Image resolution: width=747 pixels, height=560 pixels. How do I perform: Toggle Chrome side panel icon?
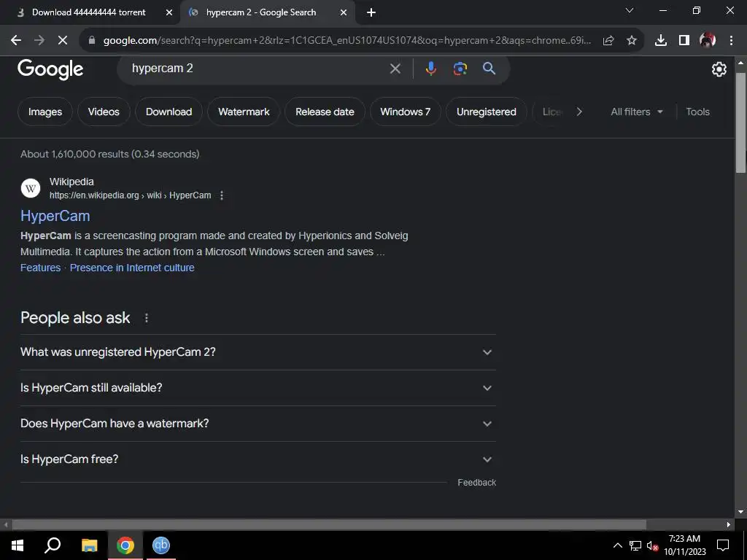pos(684,41)
